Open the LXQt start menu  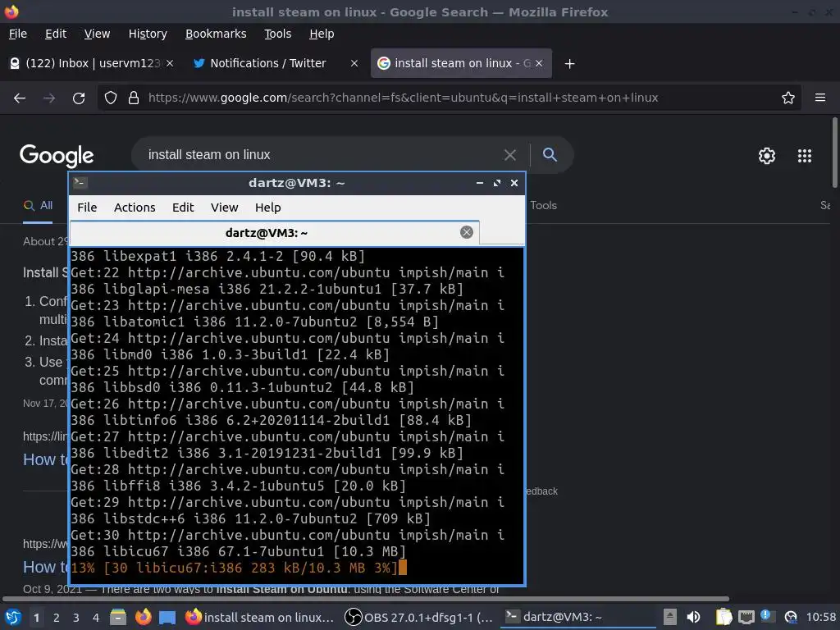(13, 618)
